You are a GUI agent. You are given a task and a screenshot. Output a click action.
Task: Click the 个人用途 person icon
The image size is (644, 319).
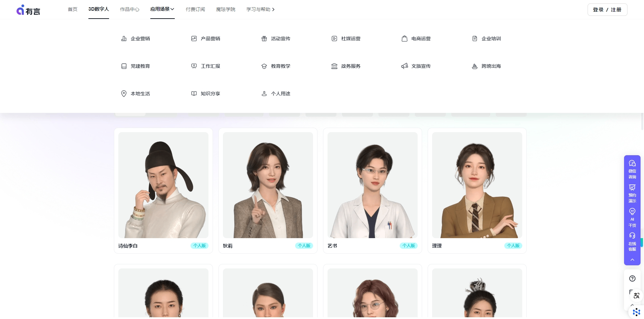click(x=264, y=94)
